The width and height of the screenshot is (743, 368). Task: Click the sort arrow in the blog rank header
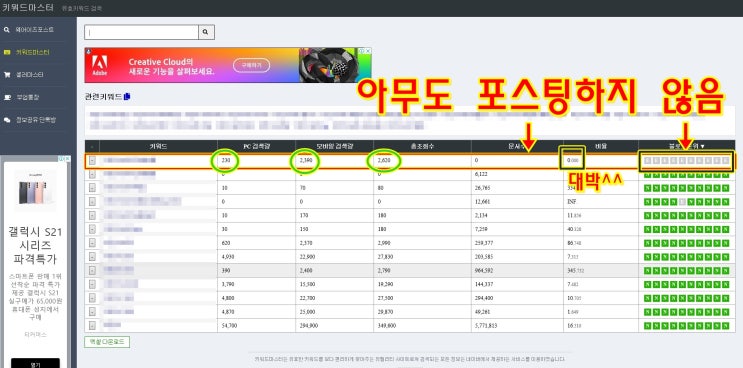(702, 147)
